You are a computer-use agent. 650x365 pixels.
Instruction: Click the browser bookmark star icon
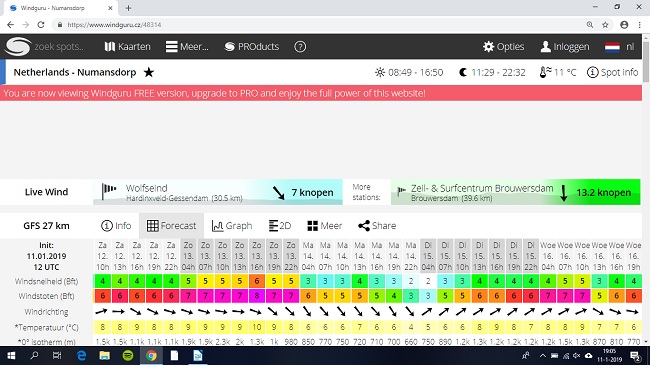(x=605, y=25)
